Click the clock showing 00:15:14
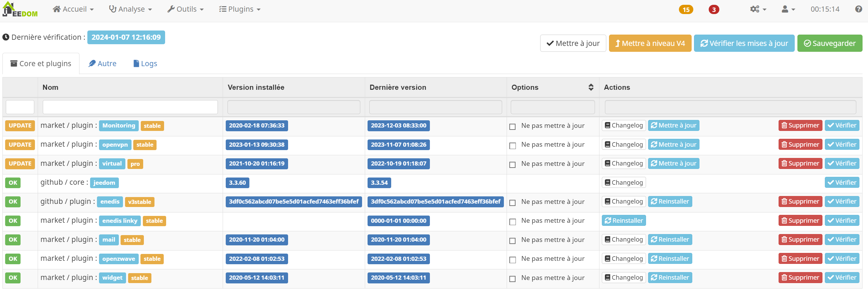The image size is (868, 305). (825, 9)
